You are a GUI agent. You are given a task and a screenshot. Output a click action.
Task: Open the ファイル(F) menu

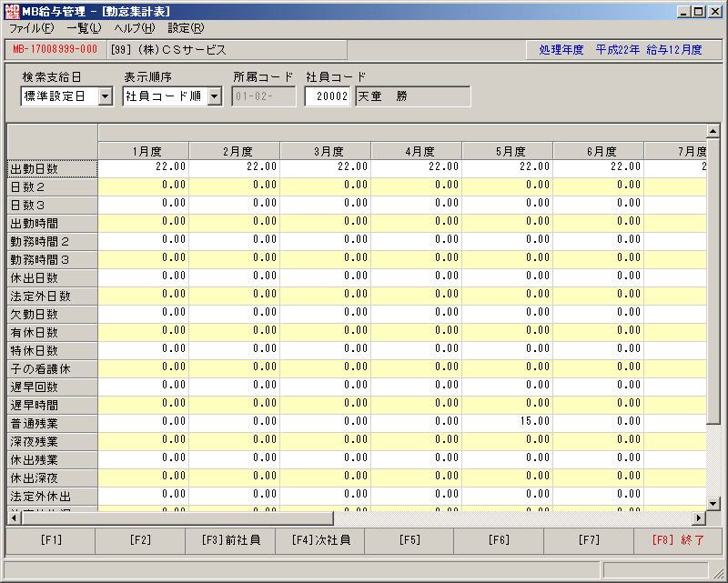[32, 28]
